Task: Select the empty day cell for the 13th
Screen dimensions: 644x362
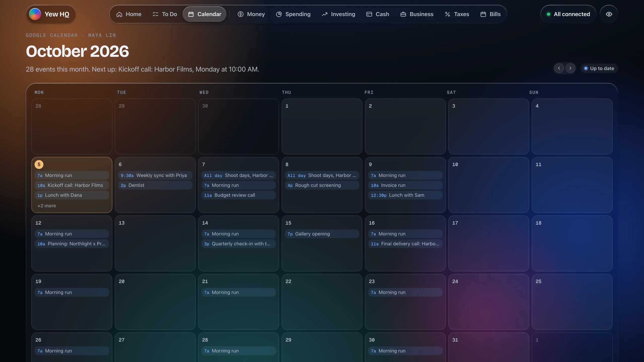Action: tap(155, 243)
